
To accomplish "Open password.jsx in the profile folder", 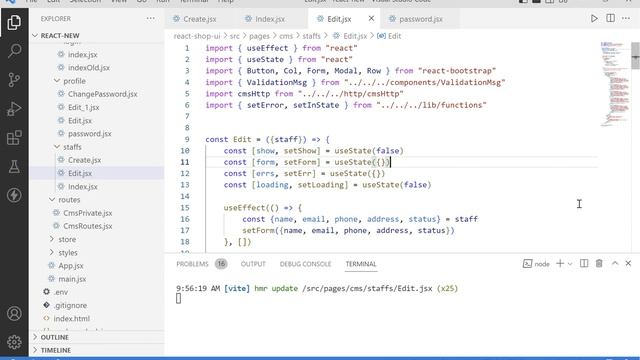I will (89, 133).
